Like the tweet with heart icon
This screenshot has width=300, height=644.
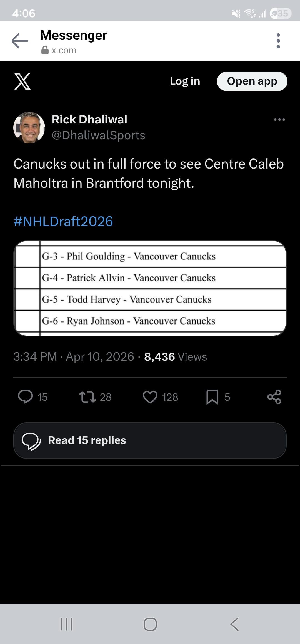150,397
